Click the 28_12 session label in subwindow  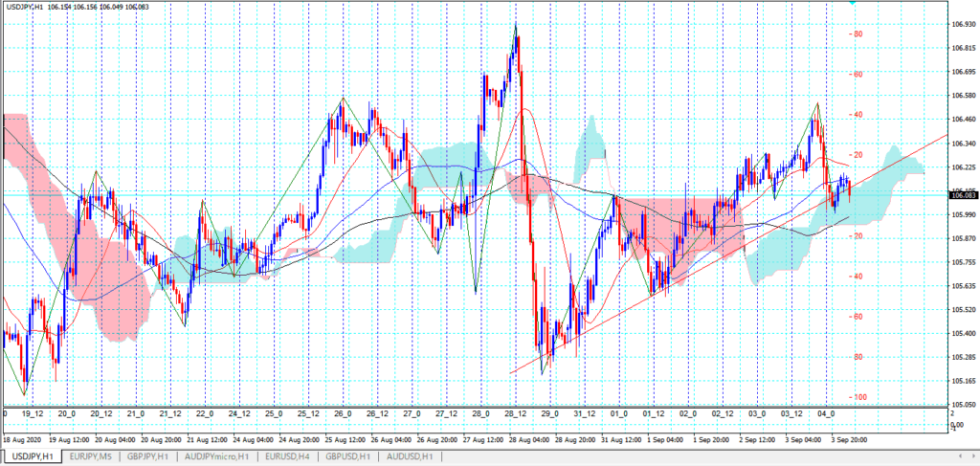click(x=515, y=413)
